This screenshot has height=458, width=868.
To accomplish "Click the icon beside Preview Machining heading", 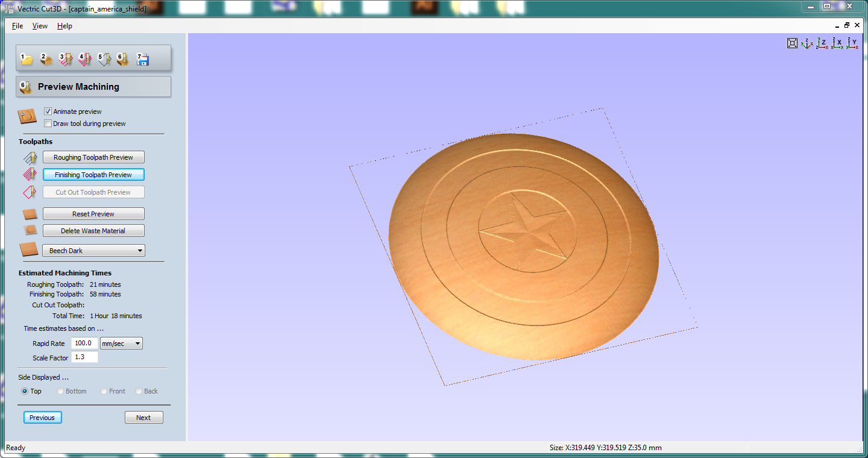I will pyautogui.click(x=25, y=87).
